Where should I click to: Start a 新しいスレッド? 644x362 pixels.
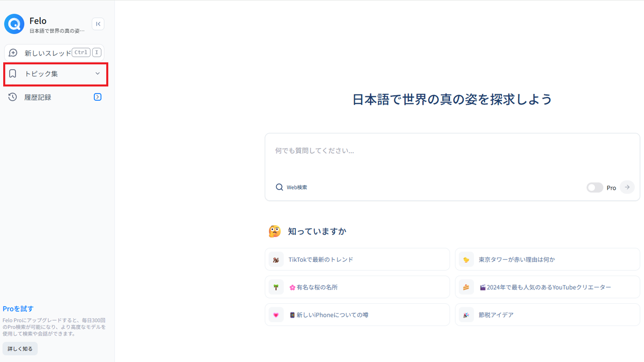click(x=47, y=53)
